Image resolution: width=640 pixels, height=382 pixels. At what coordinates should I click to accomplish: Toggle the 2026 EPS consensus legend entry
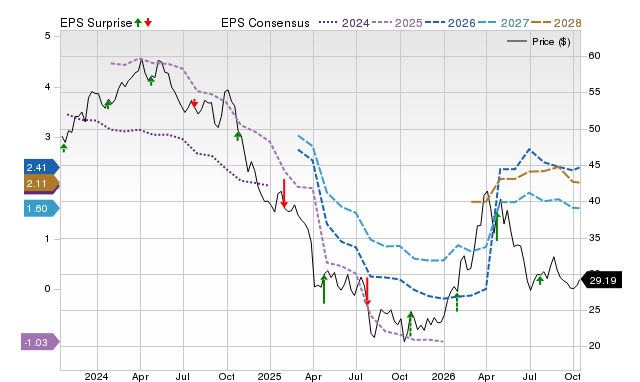point(450,23)
